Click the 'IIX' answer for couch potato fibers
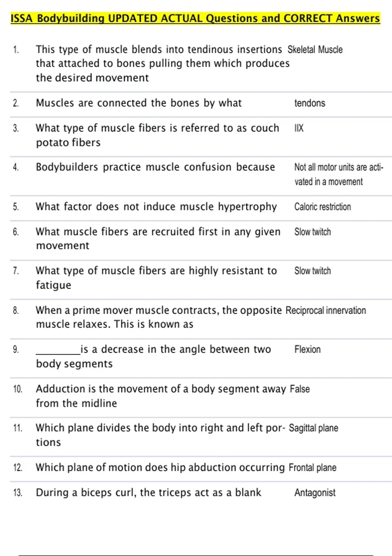The height and width of the screenshot is (556, 392). coord(299,128)
